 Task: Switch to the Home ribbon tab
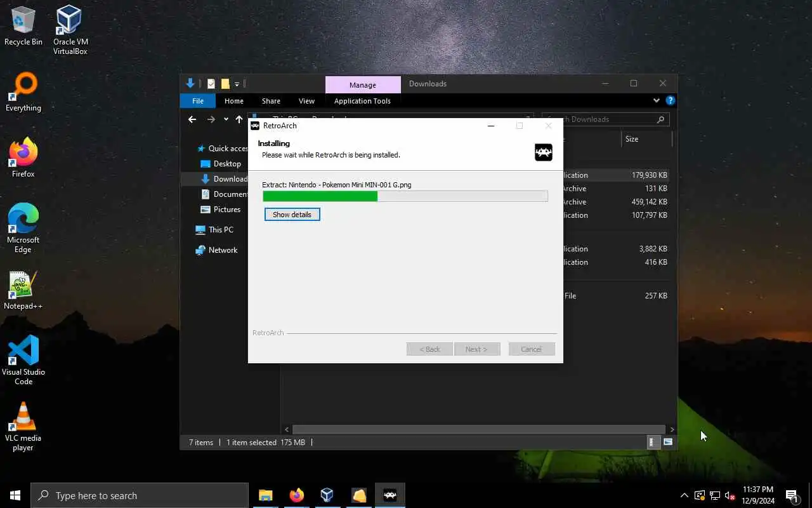(x=234, y=101)
